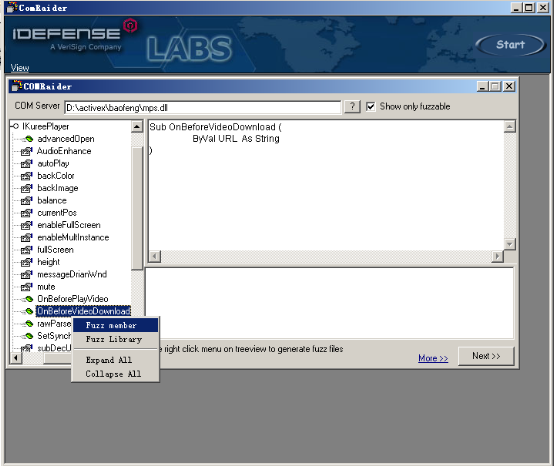Viewport: 555px width, 467px height.
Task: Open the View menu
Action: click(20, 68)
